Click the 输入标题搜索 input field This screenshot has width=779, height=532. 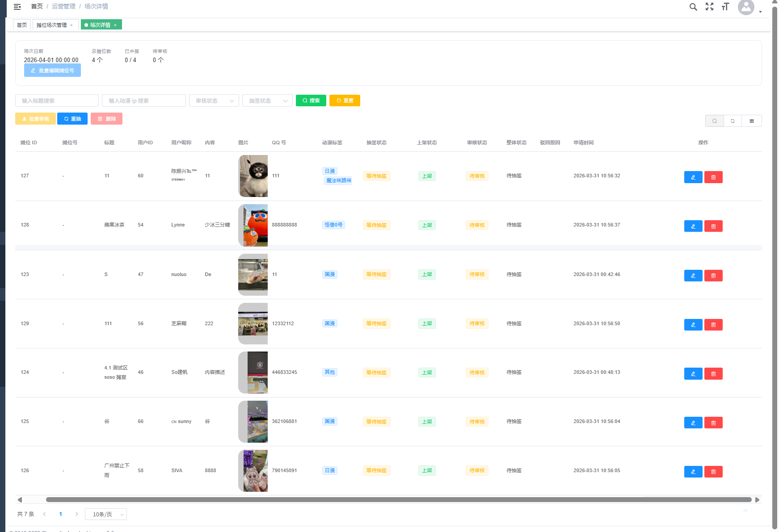pos(57,101)
